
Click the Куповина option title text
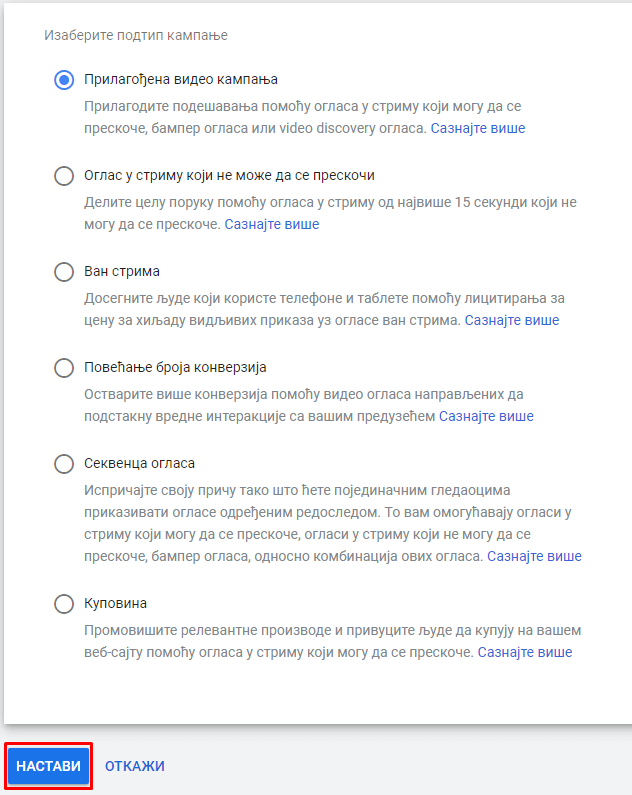116,603
